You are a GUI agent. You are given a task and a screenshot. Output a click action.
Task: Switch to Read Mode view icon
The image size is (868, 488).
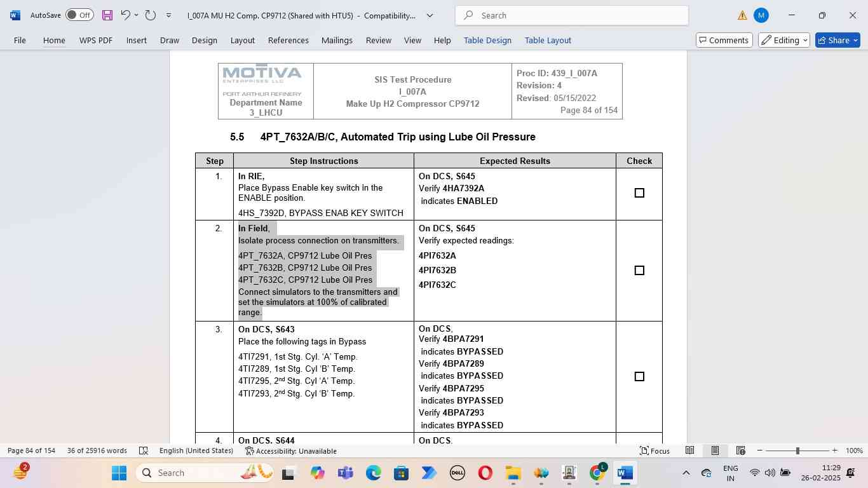pyautogui.click(x=689, y=451)
